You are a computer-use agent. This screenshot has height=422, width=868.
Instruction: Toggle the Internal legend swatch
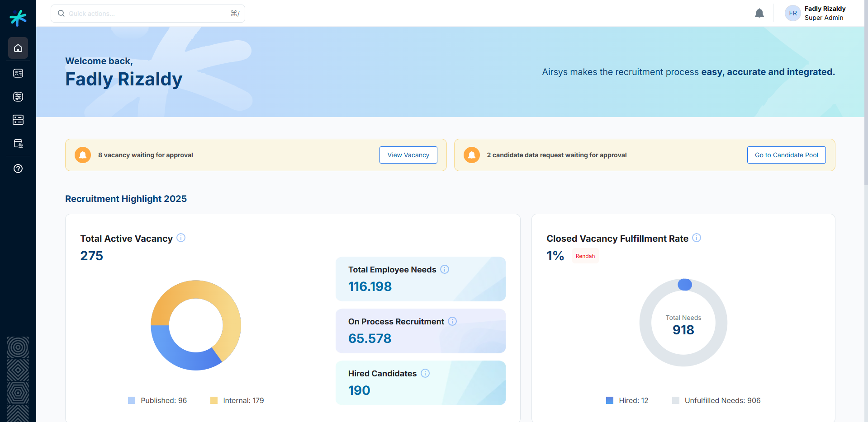214,400
